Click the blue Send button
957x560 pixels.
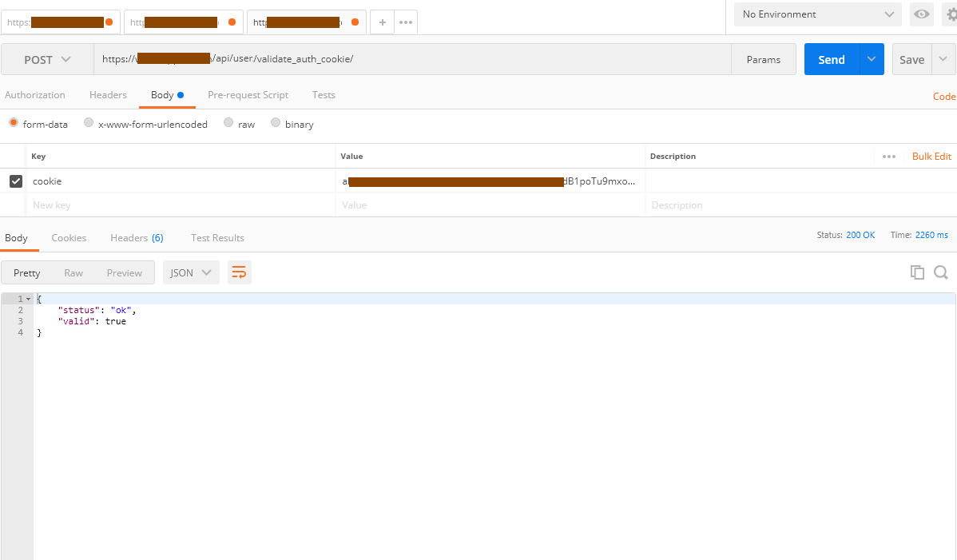(x=832, y=59)
